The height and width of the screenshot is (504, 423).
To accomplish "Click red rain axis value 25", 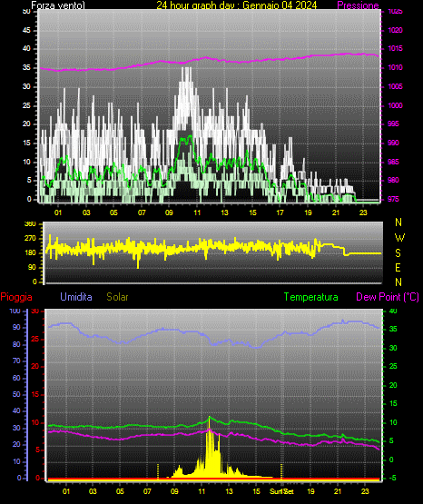I will [x=35, y=339].
